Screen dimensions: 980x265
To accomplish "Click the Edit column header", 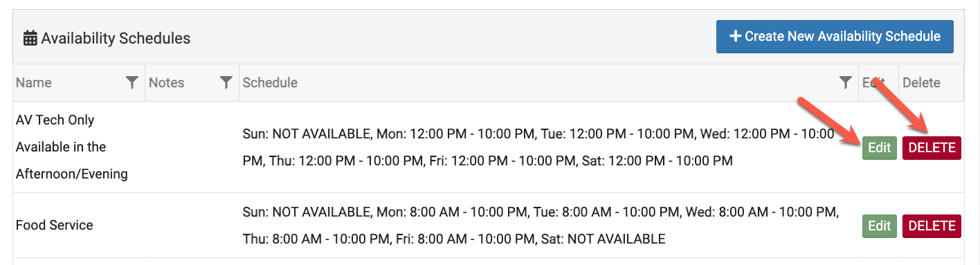I will [x=873, y=83].
